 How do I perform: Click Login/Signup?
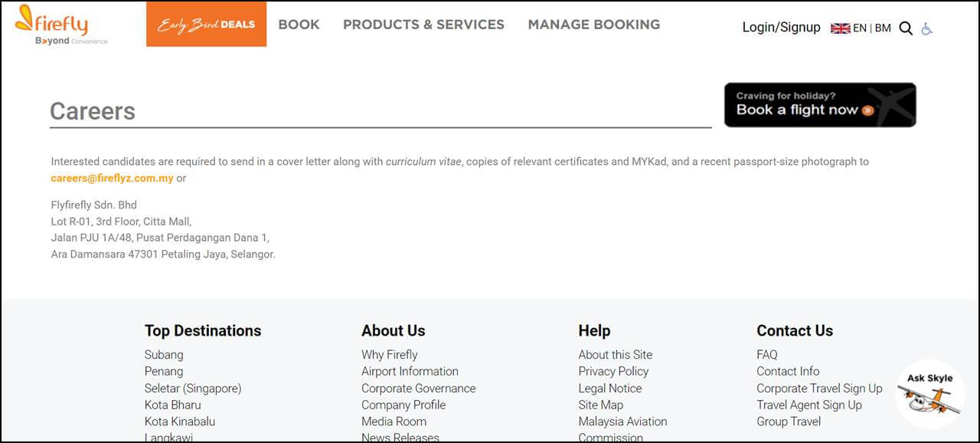pyautogui.click(x=781, y=28)
